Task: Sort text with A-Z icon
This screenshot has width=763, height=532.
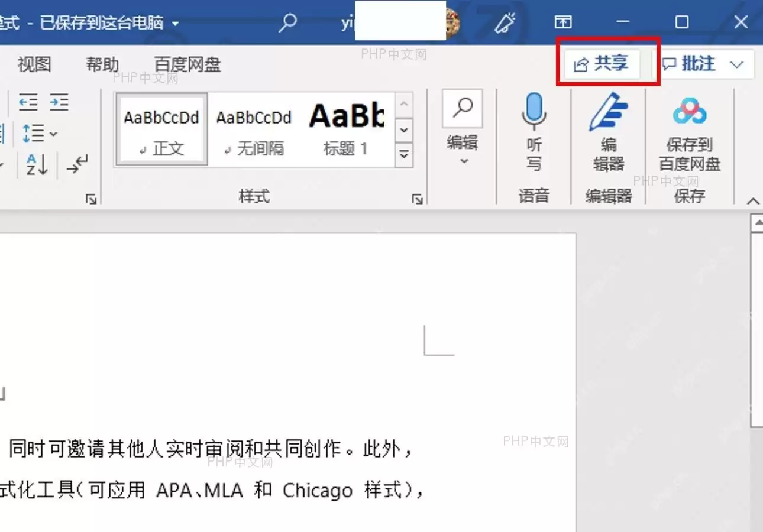Action: 37,165
